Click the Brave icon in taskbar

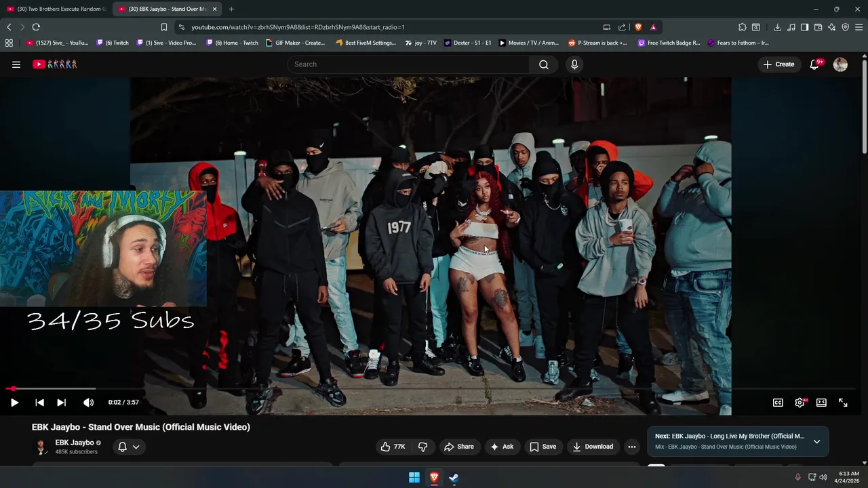click(434, 477)
